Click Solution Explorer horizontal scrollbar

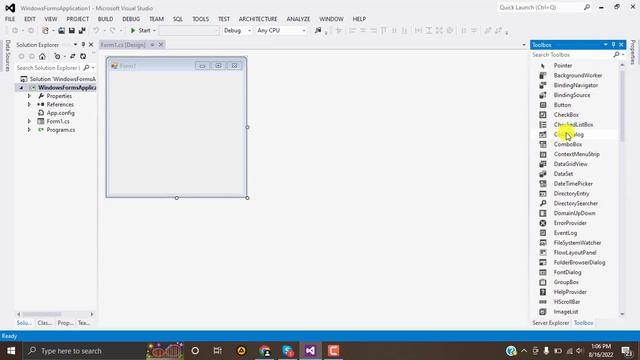click(x=42, y=314)
